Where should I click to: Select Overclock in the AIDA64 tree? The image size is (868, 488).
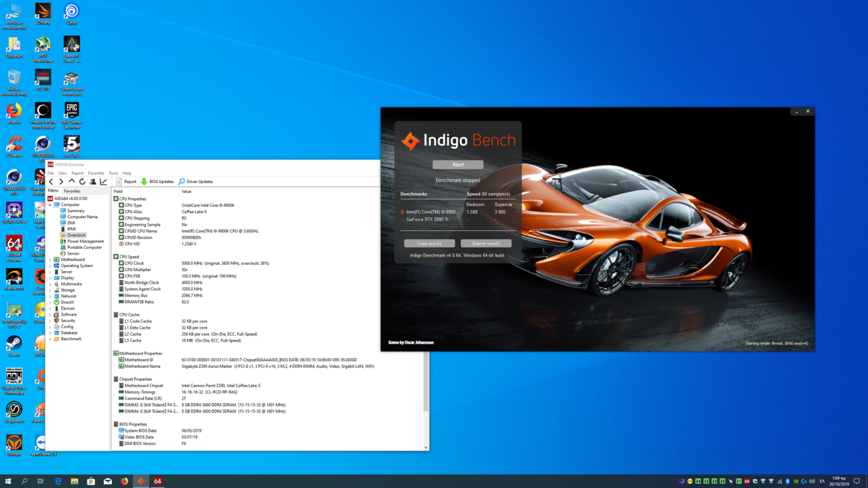pyautogui.click(x=76, y=235)
